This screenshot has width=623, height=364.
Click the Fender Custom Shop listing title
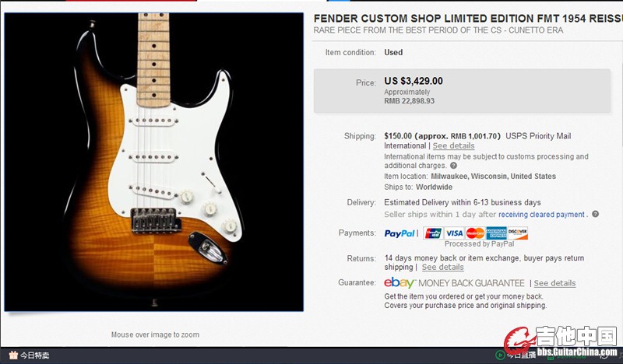468,18
